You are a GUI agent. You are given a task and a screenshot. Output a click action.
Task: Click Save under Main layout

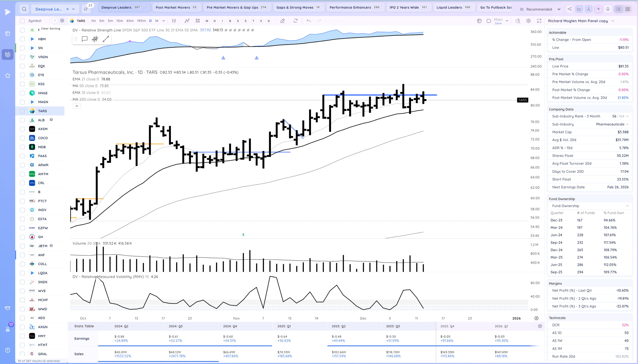pyautogui.click(x=498, y=23)
